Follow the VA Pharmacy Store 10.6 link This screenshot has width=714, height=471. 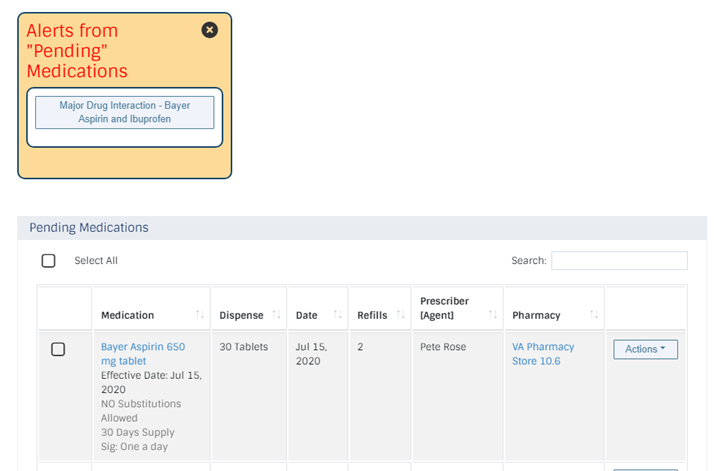[x=543, y=354]
